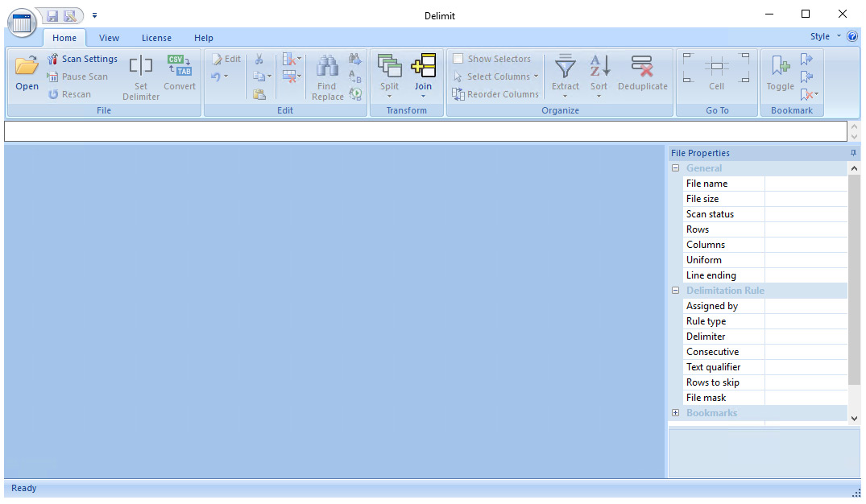Click the Replace A to B icon
This screenshot has height=504, width=866.
click(x=355, y=76)
